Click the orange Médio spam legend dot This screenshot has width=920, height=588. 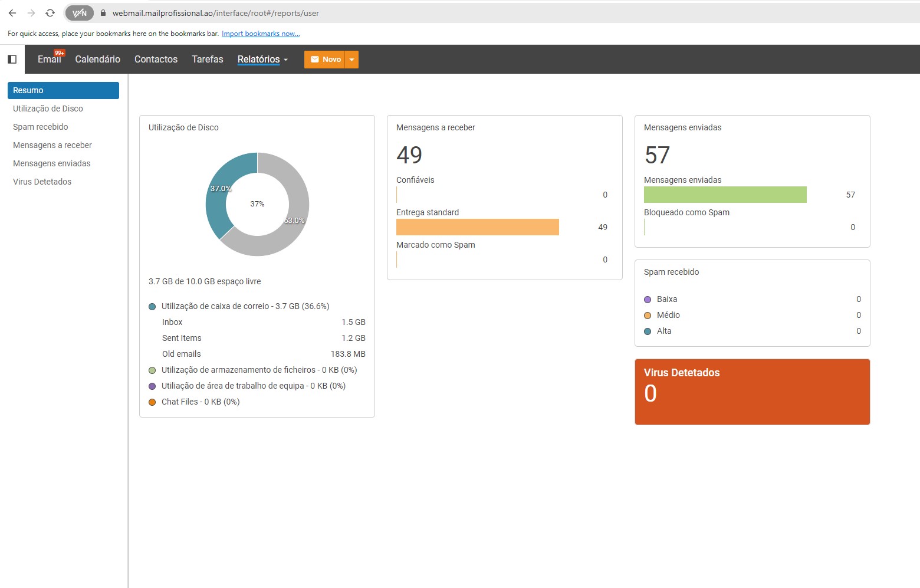click(x=648, y=316)
